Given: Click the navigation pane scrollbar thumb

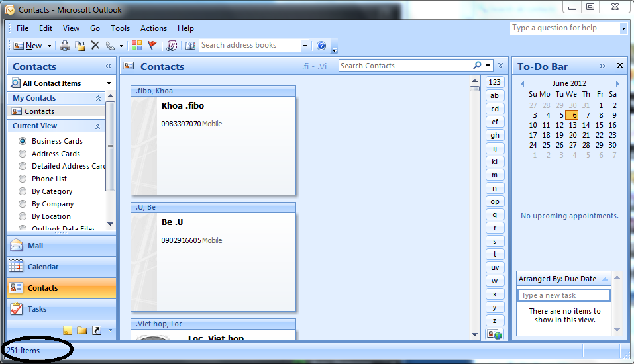Looking at the screenshot, I should [x=110, y=146].
